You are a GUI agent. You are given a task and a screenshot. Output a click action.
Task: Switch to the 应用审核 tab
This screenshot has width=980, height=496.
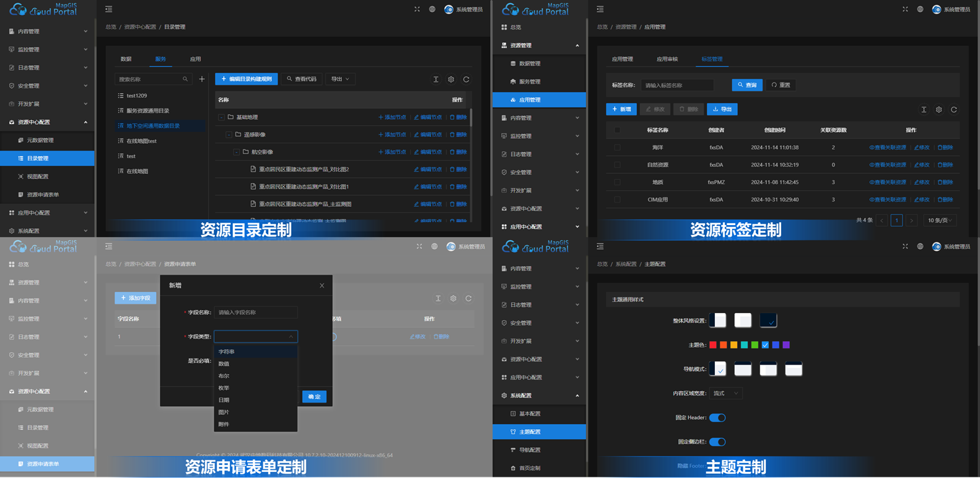tap(667, 59)
